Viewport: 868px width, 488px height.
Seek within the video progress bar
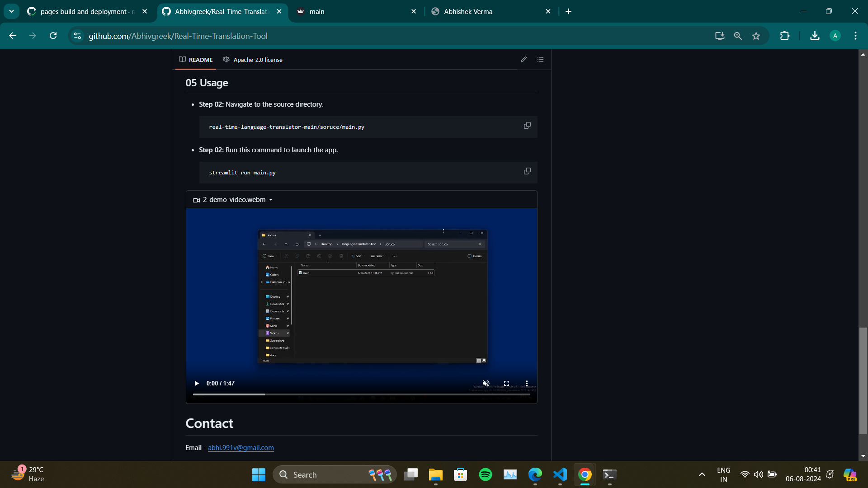361,394
